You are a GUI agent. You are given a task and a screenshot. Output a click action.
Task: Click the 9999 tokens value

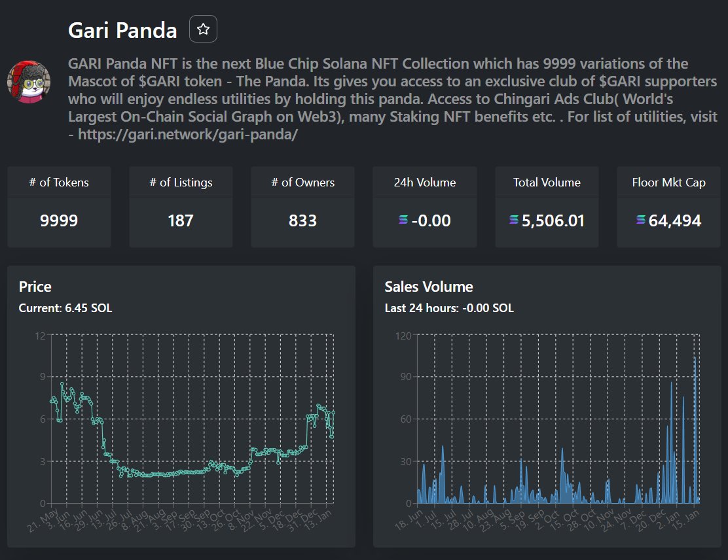click(59, 220)
